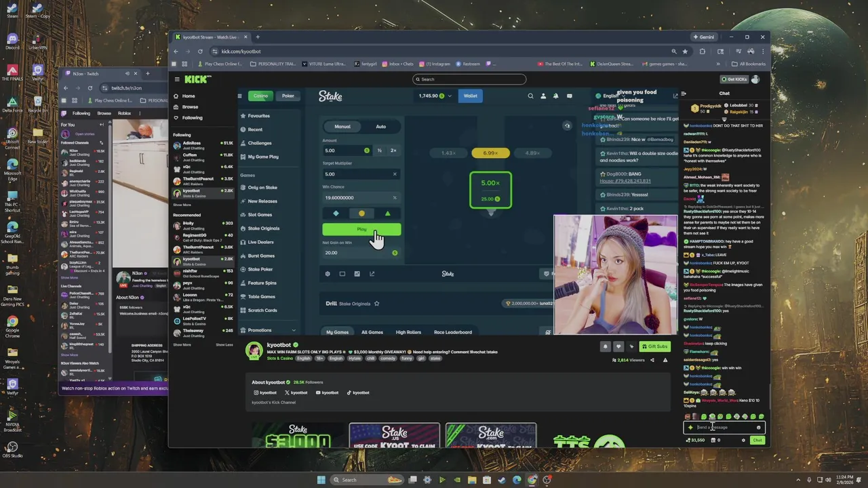
Task: Open PERSONALITY TRAI... bookmark folder
Action: (x=273, y=64)
